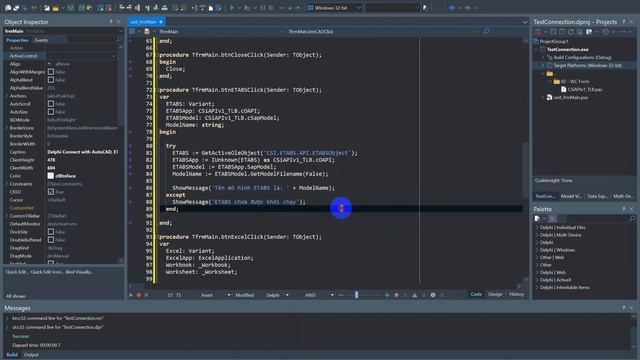Toggle the AlignWithMargins checkbox

pos(51,72)
